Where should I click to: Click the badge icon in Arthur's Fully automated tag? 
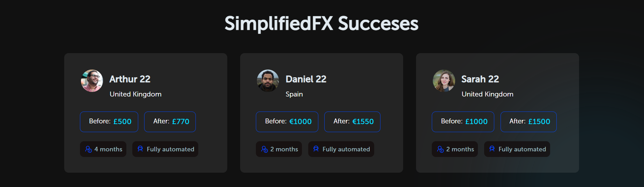click(140, 149)
